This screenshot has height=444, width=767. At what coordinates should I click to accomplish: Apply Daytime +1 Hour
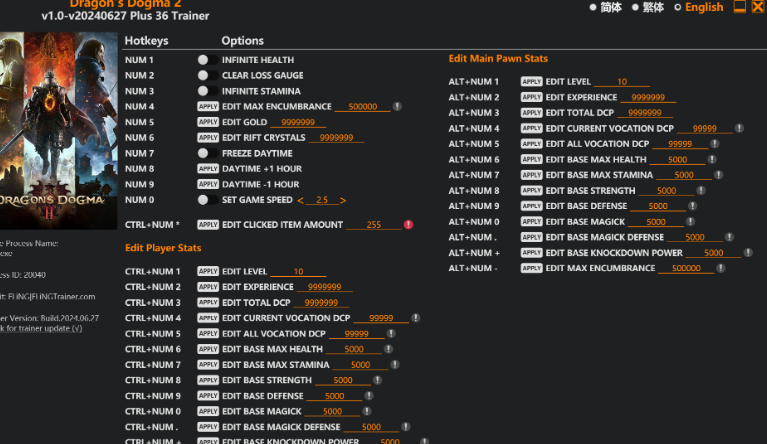208,169
